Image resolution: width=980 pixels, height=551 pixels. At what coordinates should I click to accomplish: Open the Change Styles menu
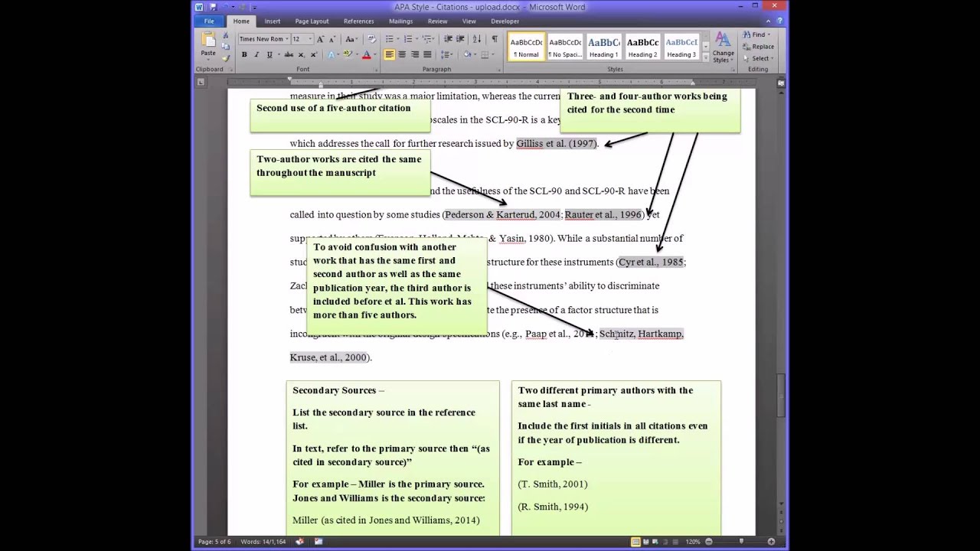click(x=723, y=47)
